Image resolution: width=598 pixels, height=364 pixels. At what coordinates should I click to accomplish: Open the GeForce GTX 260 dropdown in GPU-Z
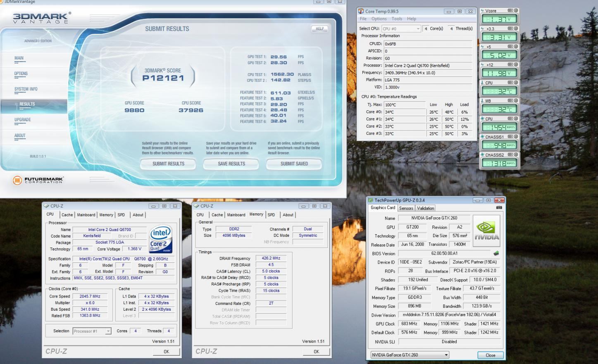click(410, 354)
